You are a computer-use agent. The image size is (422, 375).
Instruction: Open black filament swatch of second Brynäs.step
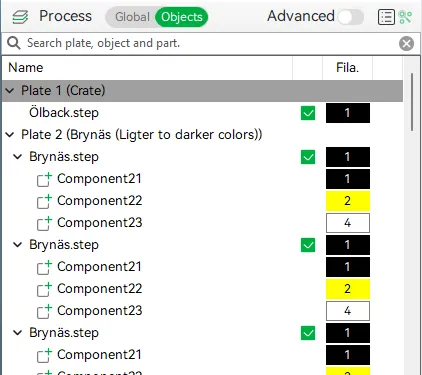coord(348,245)
